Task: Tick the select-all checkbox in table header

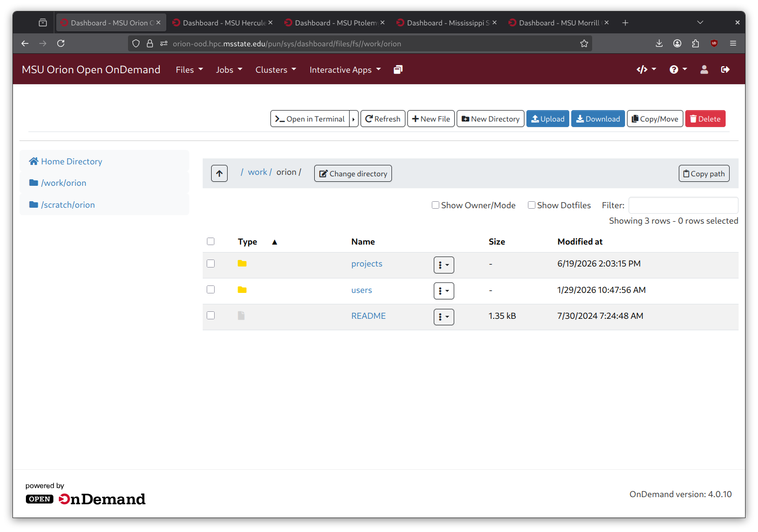Action: coord(211,242)
